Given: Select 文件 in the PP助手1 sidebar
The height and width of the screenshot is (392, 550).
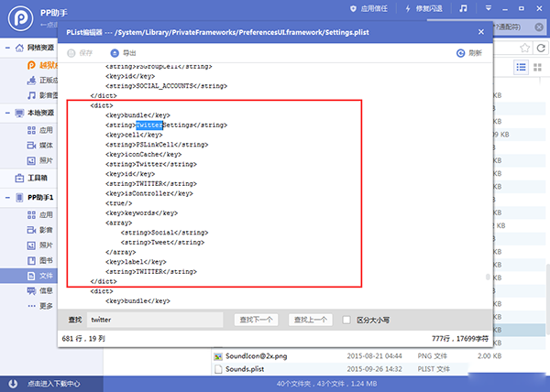Looking at the screenshot, I should pos(46,274).
